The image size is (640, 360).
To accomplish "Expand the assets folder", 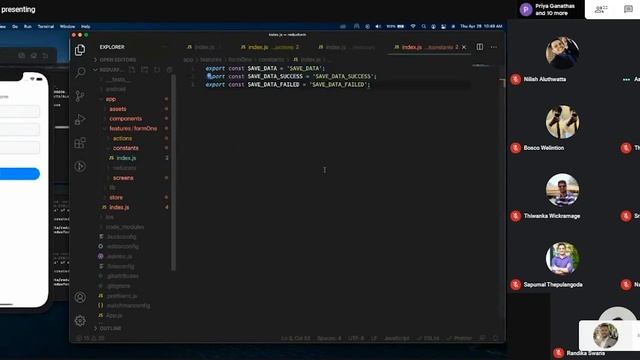I will click(118, 109).
